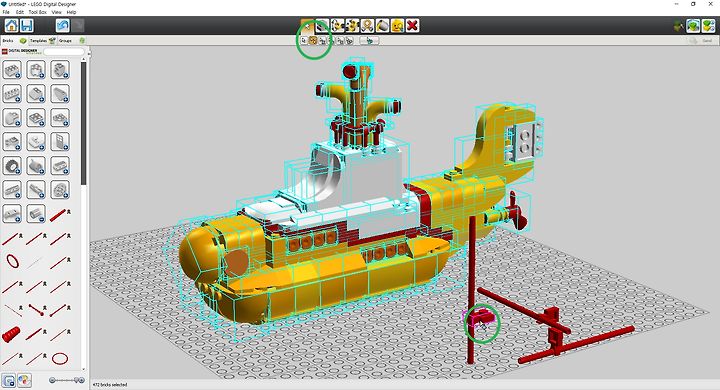Image resolution: width=720 pixels, height=390 pixels.
Task: Activate the Flex tool
Action: tap(367, 25)
